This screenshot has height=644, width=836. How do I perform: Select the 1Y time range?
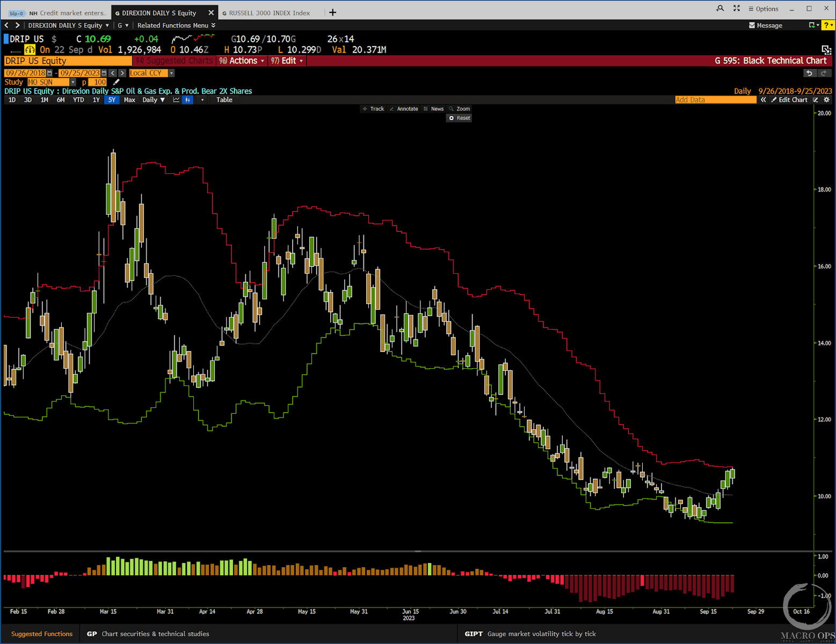coord(96,100)
